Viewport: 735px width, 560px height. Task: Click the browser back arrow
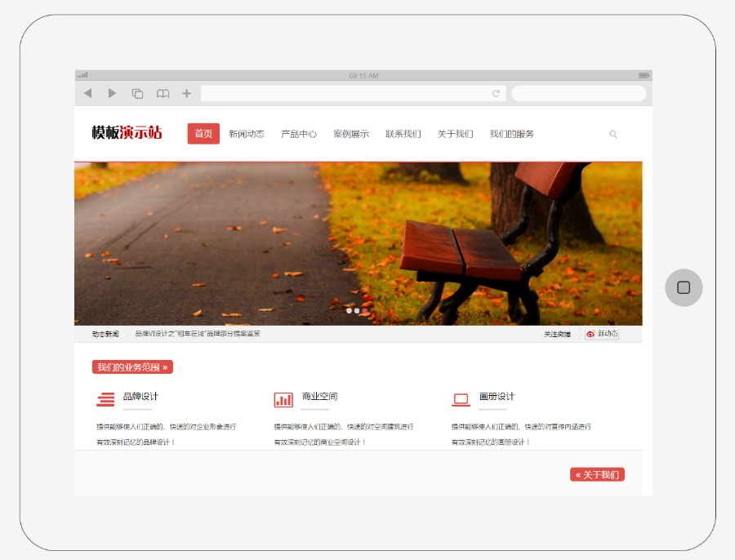coord(87,93)
